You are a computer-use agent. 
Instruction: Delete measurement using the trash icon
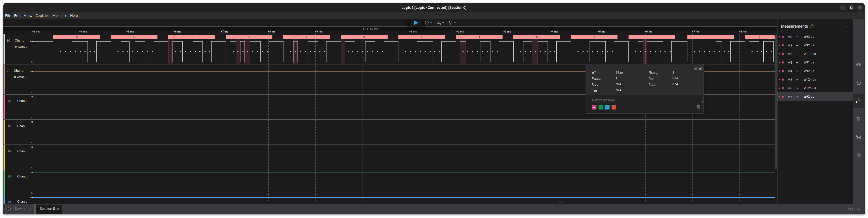[x=698, y=107]
